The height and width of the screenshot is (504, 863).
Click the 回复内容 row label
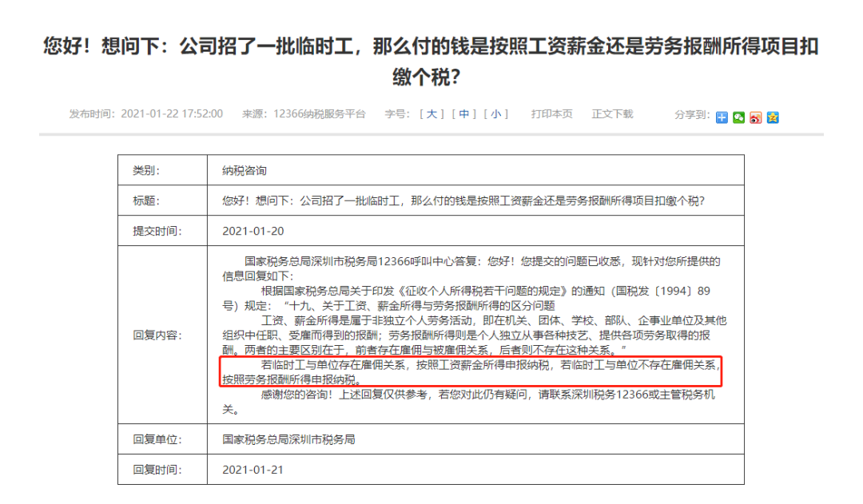[x=158, y=336]
